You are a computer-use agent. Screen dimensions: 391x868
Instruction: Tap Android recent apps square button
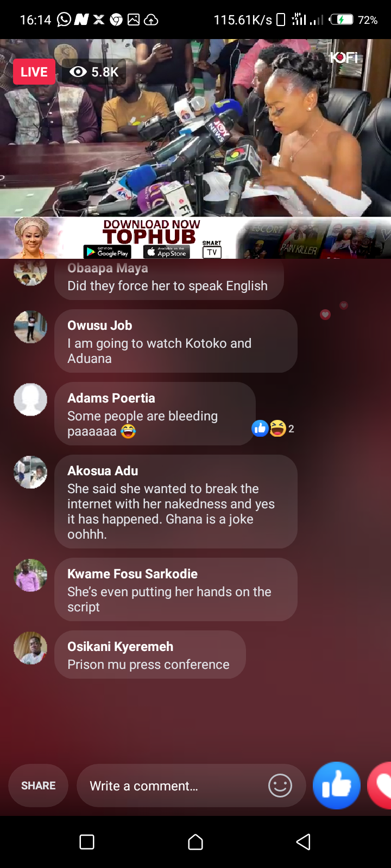(87, 842)
